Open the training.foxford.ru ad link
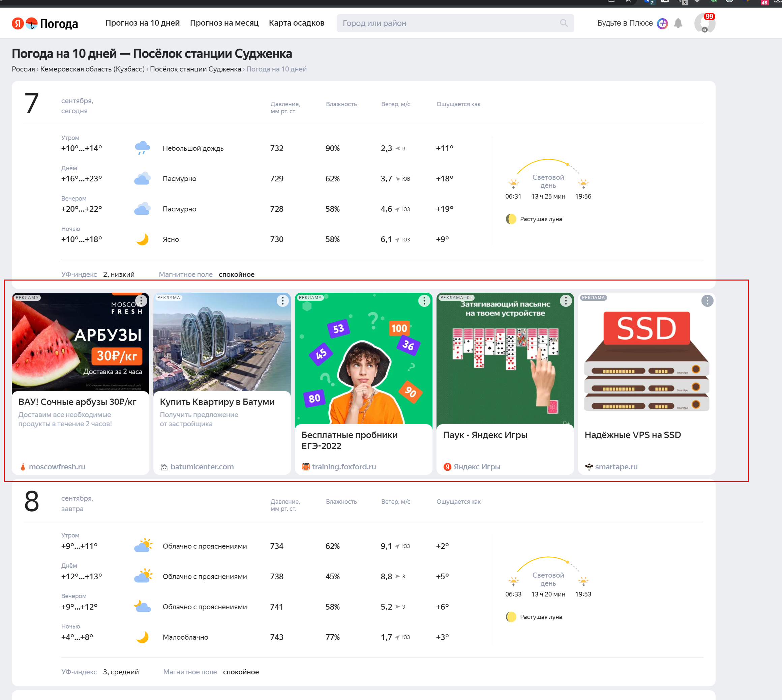The width and height of the screenshot is (782, 700). coord(344,467)
